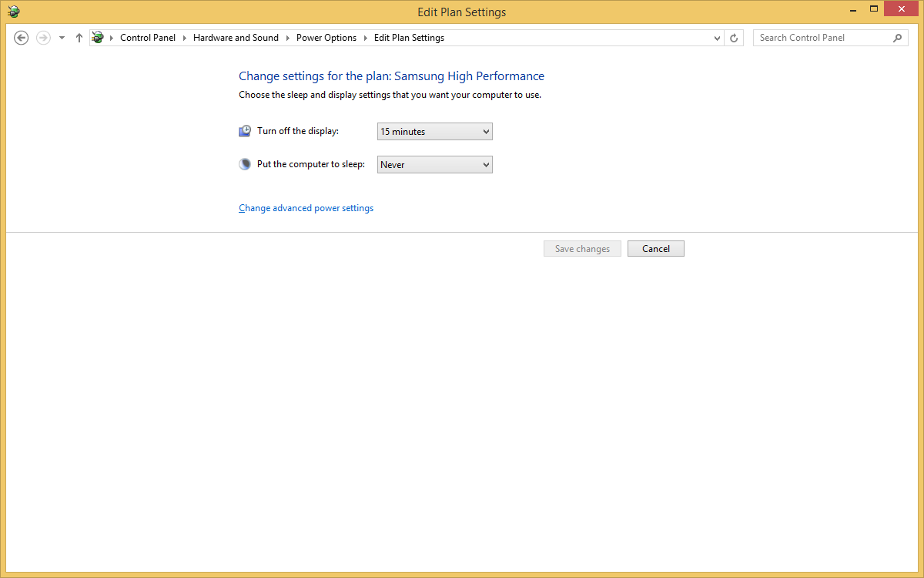The width and height of the screenshot is (924, 578).
Task: Refresh the Edit Plan Settings page
Action: pyautogui.click(x=734, y=38)
